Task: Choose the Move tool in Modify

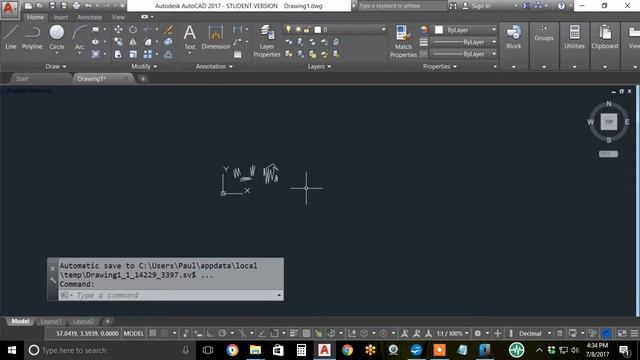Action: coord(118,29)
